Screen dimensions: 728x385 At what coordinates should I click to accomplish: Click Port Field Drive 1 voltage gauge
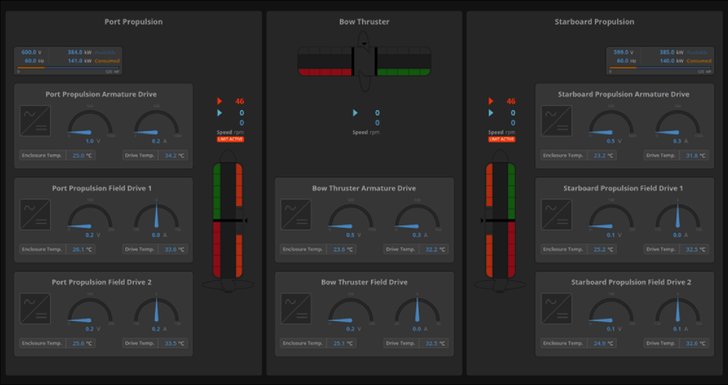[90, 217]
